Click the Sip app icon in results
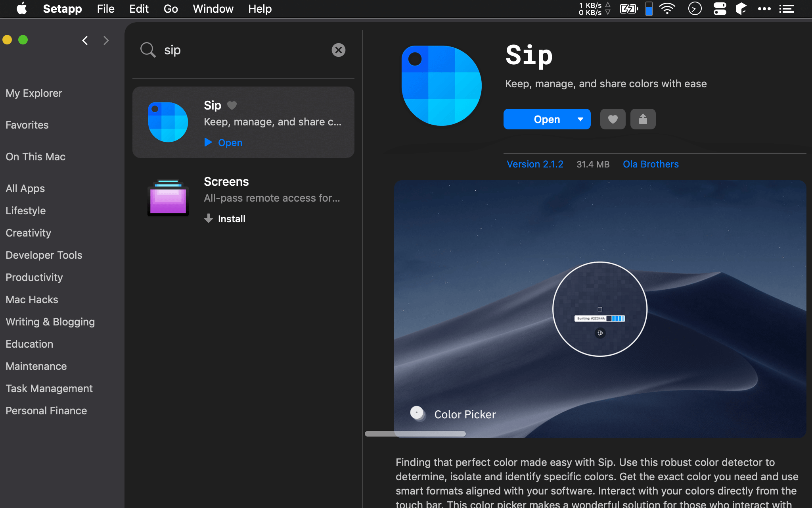The height and width of the screenshot is (508, 812). (168, 122)
